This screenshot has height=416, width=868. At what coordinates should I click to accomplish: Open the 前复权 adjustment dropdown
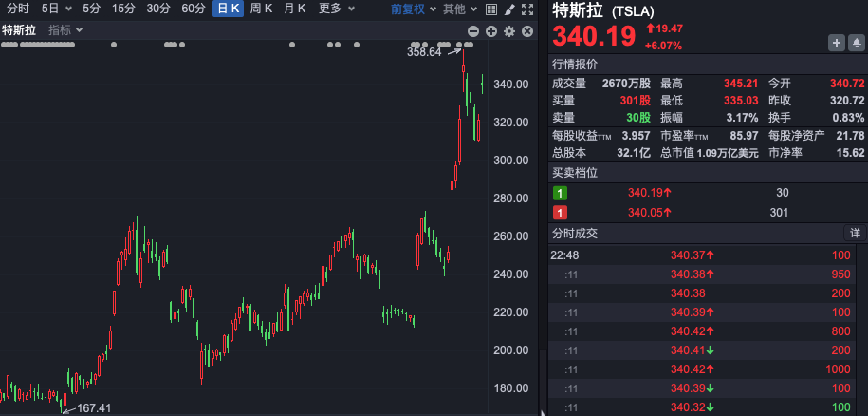(x=414, y=9)
